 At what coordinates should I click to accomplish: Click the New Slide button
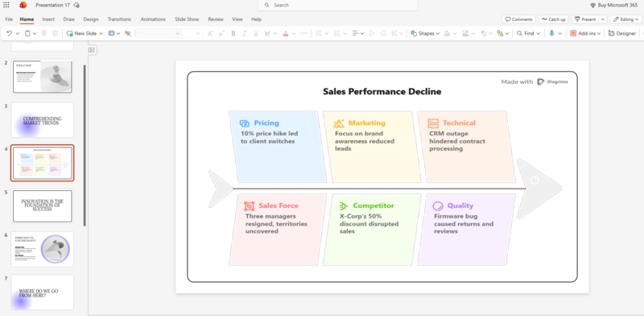point(81,33)
